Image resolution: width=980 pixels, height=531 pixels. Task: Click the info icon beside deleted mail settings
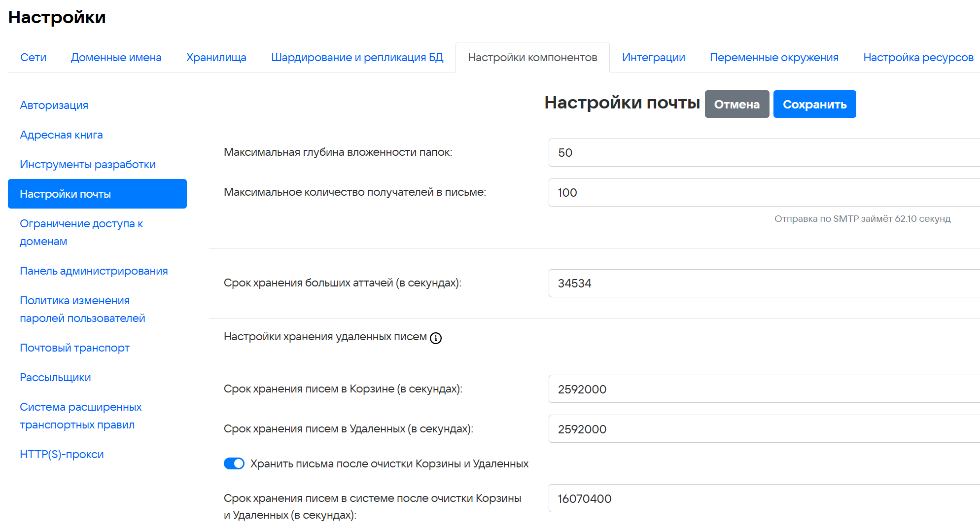[x=436, y=338]
